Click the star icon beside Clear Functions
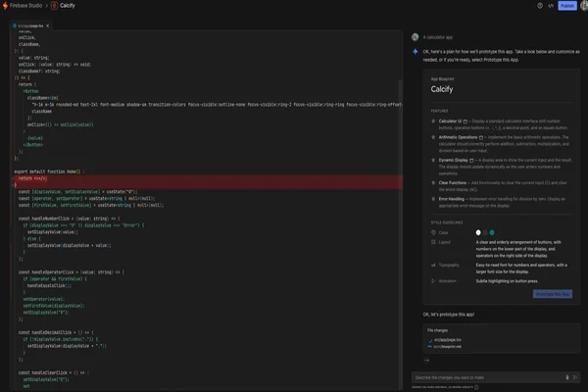The width and height of the screenshot is (588, 392). point(433,183)
